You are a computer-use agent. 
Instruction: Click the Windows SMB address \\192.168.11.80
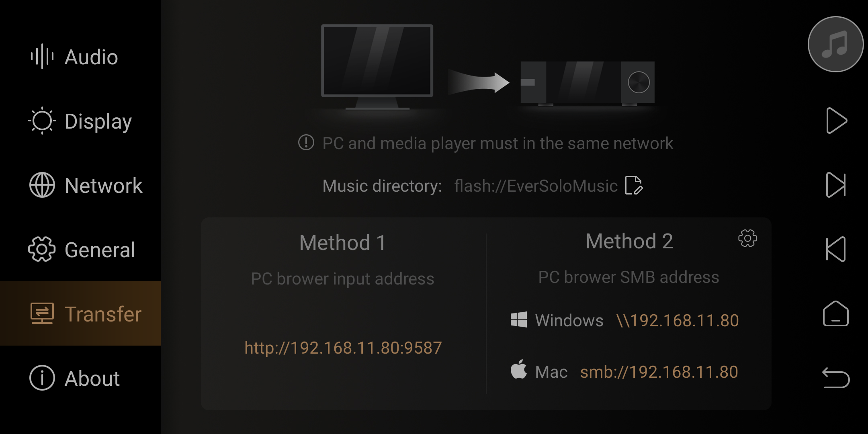678,320
